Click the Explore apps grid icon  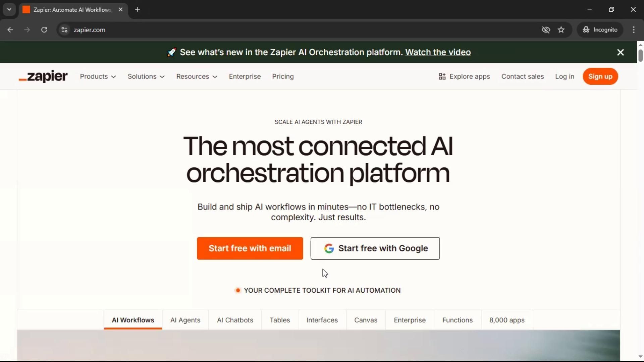(x=442, y=76)
